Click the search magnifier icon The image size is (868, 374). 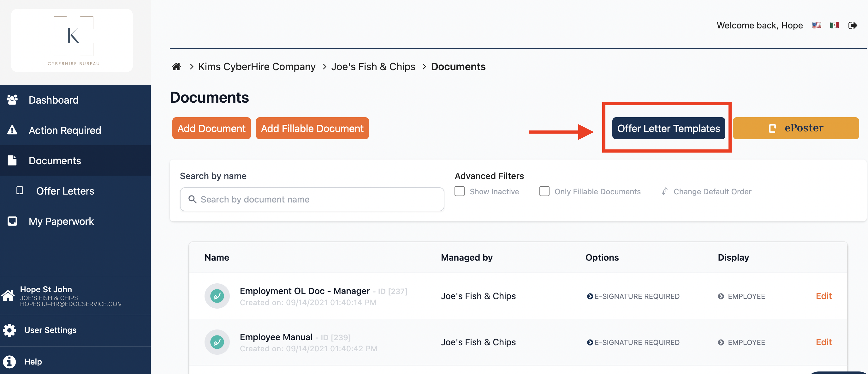pos(193,199)
